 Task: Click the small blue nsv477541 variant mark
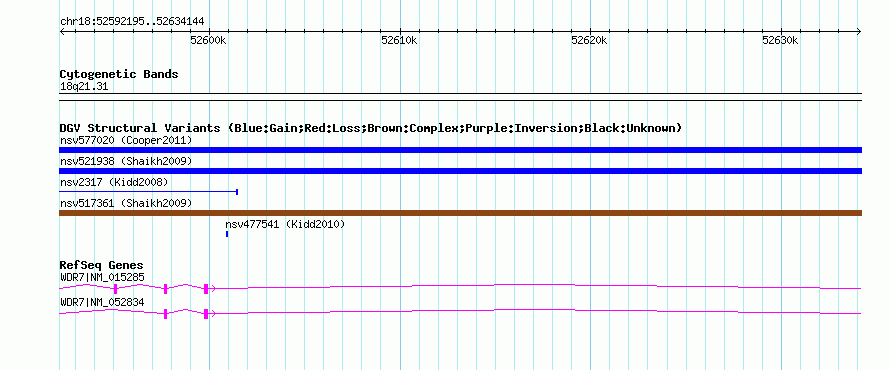coord(227,234)
